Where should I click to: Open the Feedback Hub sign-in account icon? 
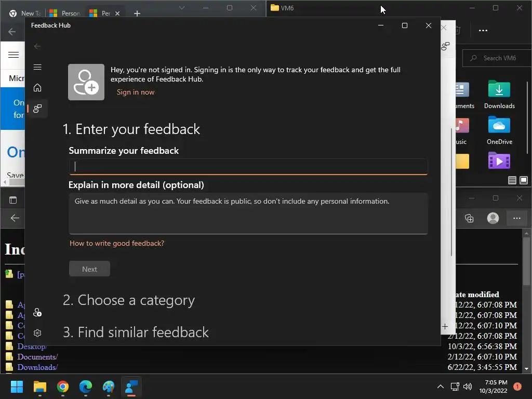pos(37,312)
